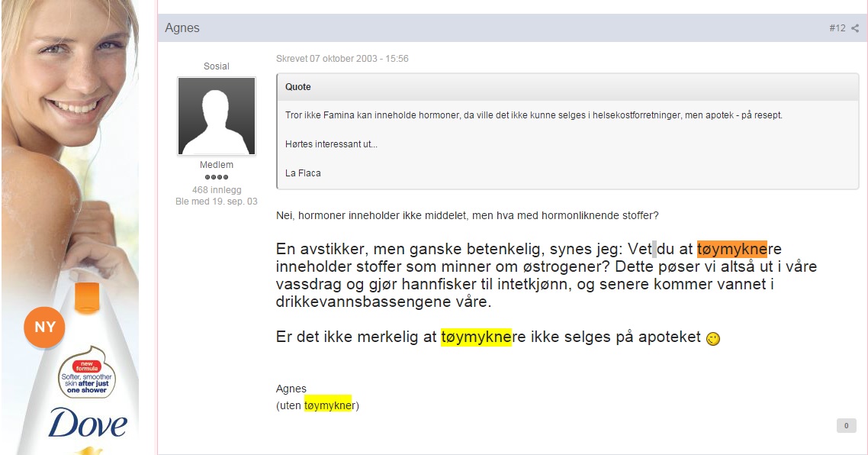Open the post permalink #12

[x=837, y=28]
